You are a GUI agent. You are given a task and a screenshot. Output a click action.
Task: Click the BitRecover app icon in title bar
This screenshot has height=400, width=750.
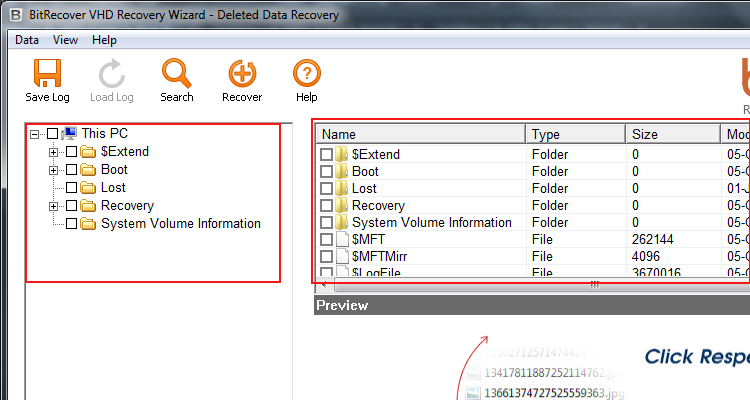tap(16, 15)
